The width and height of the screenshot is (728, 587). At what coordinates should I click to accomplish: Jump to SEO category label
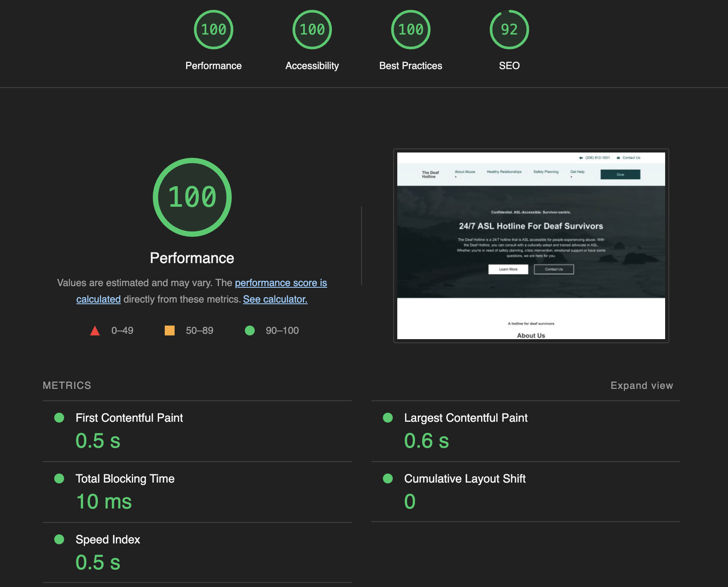coord(509,66)
